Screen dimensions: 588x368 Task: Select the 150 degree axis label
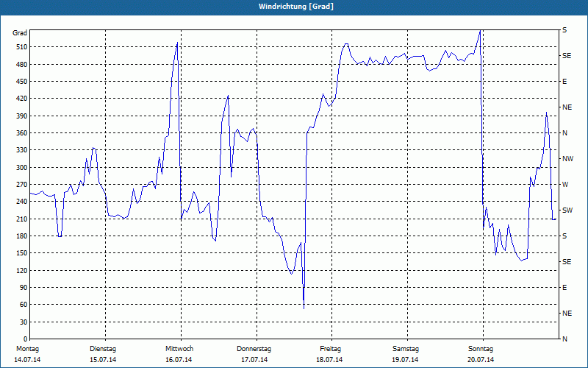[x=21, y=253]
